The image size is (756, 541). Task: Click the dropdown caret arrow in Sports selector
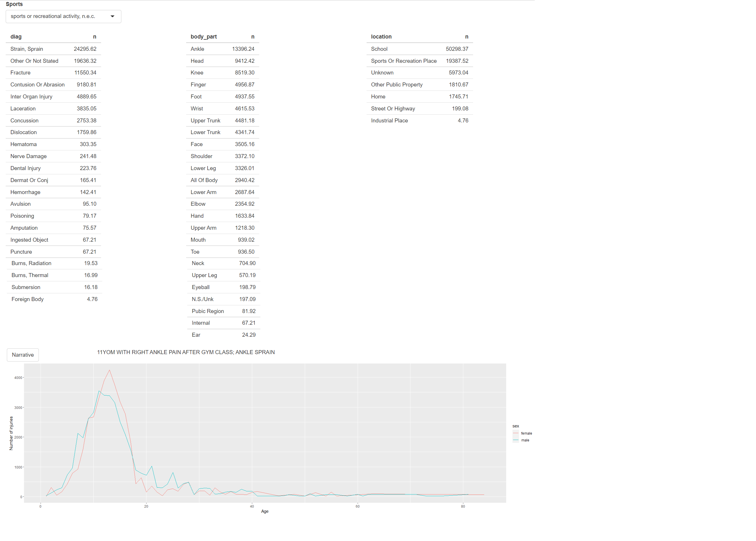[x=112, y=16]
